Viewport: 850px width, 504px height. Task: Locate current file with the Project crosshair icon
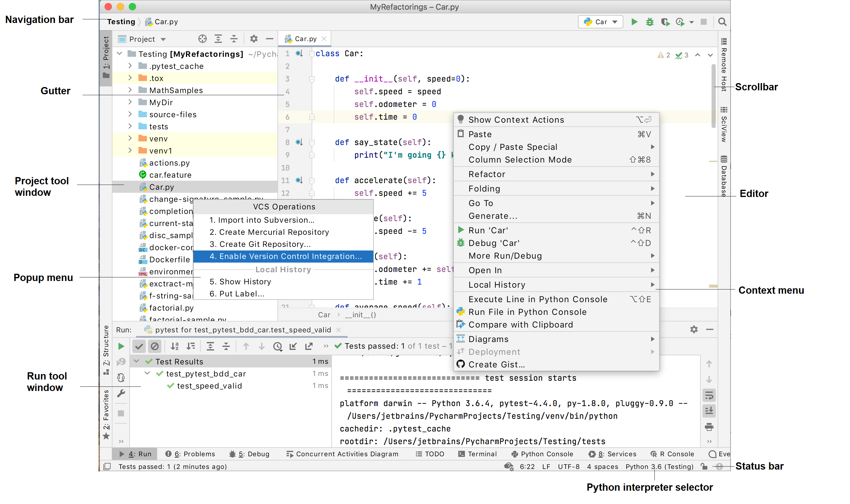(203, 39)
